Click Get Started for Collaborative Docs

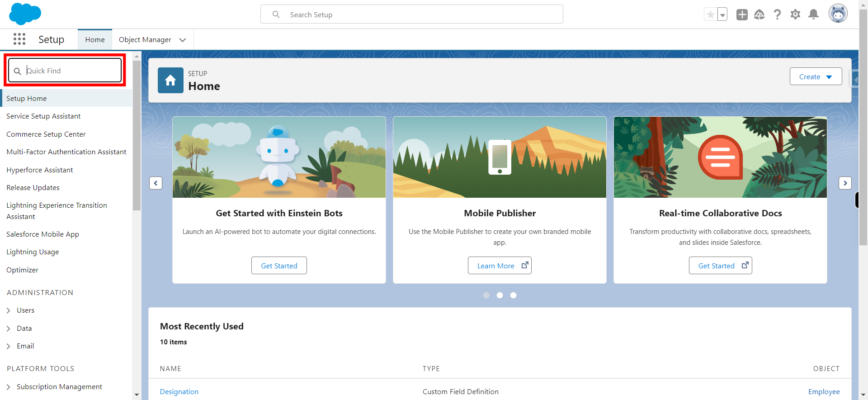point(720,266)
